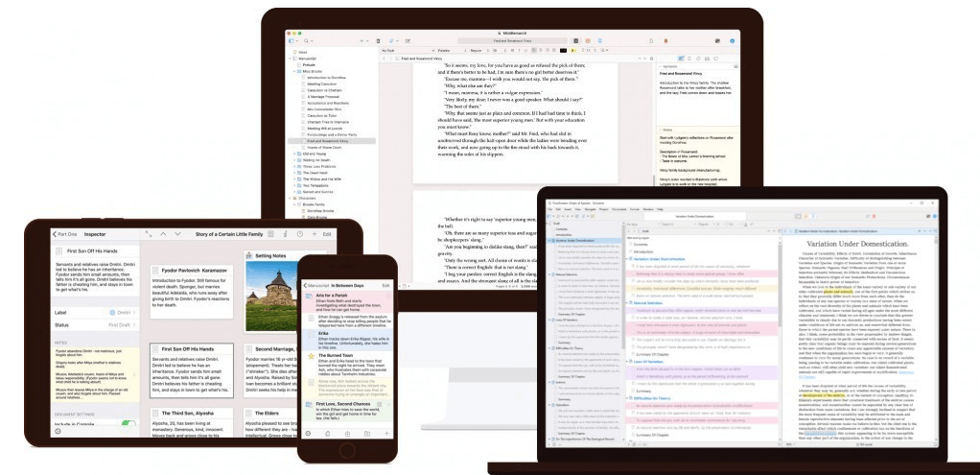Tap the plus icon in iPhone bottom bar
The height and width of the screenshot is (475, 980).
pyautogui.click(x=386, y=433)
